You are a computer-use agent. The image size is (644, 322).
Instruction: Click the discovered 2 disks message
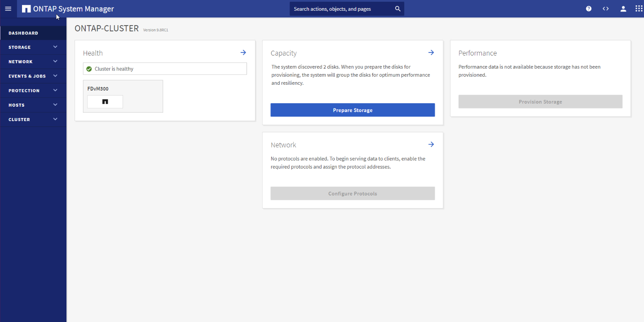[x=351, y=75]
